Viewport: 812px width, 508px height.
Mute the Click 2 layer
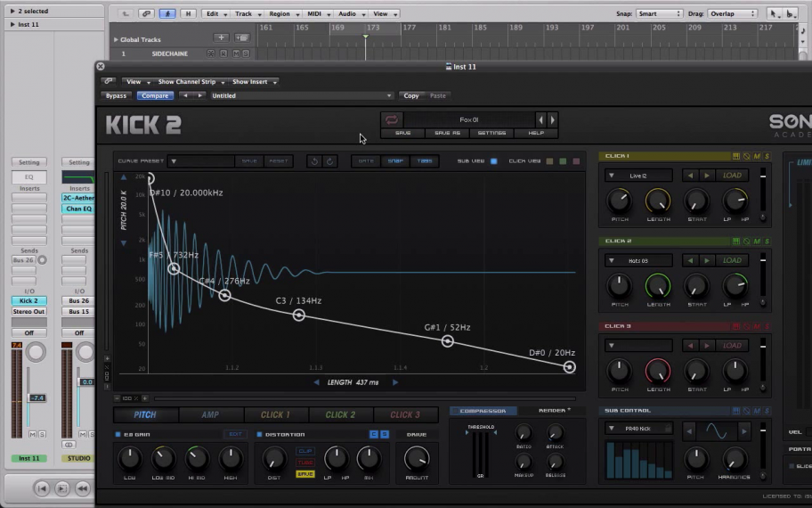[757, 241]
